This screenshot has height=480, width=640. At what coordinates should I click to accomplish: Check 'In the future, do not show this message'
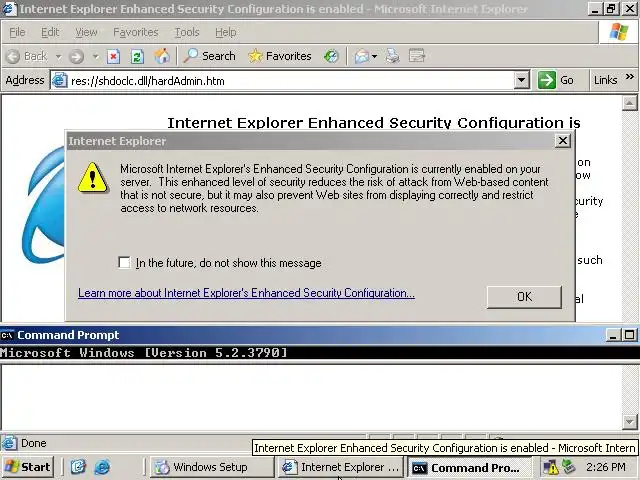pyautogui.click(x=124, y=262)
